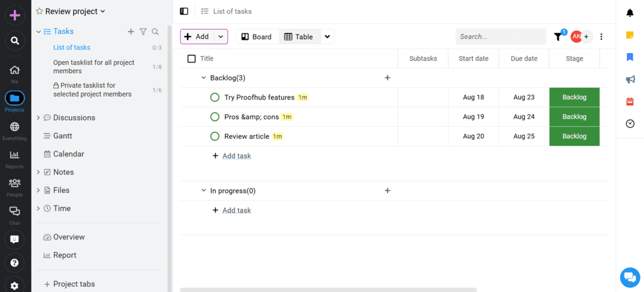Open the settings gear icon
This screenshot has height=292, width=644.
[x=15, y=286]
